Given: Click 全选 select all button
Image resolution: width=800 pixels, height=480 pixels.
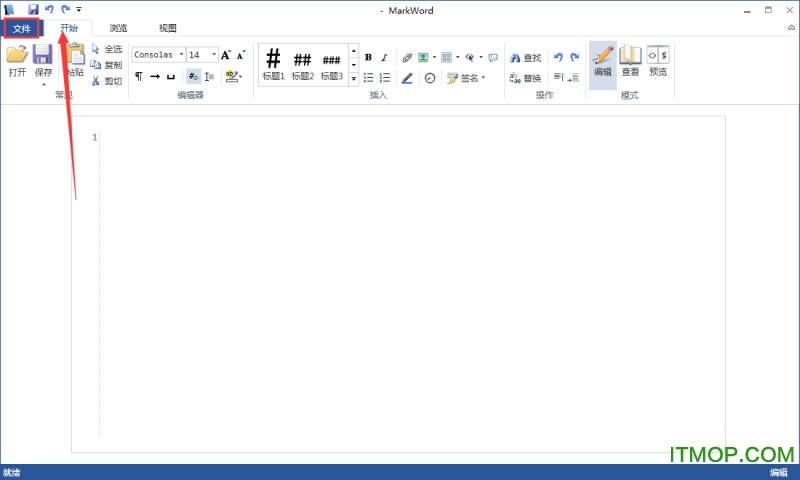Looking at the screenshot, I should tap(107, 49).
